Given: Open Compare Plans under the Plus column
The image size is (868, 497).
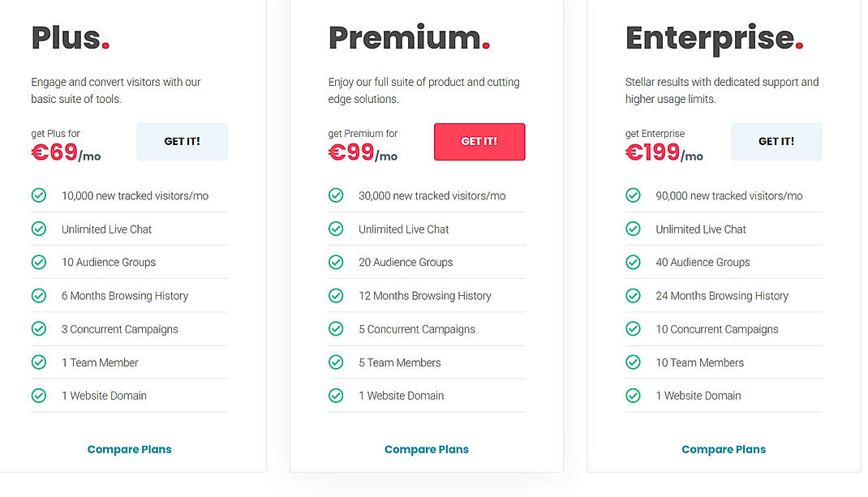Looking at the screenshot, I should click(x=129, y=449).
